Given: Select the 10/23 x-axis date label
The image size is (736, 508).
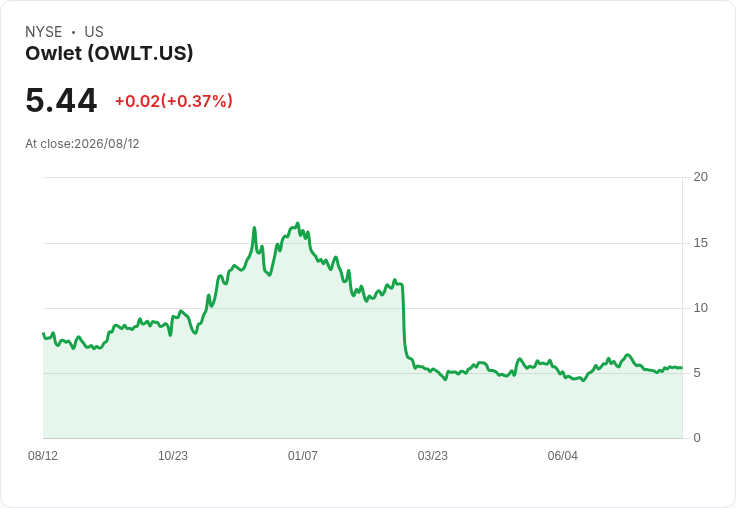Looking at the screenshot, I should tap(173, 455).
